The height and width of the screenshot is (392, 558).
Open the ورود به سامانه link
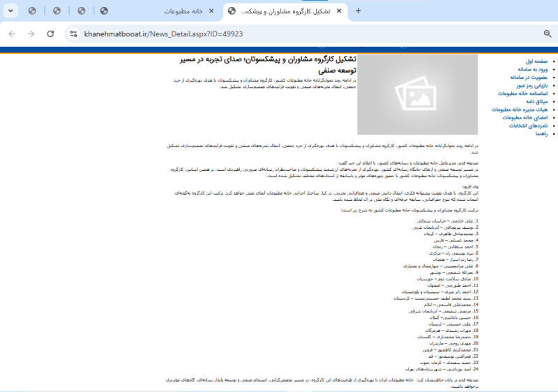tap(533, 69)
